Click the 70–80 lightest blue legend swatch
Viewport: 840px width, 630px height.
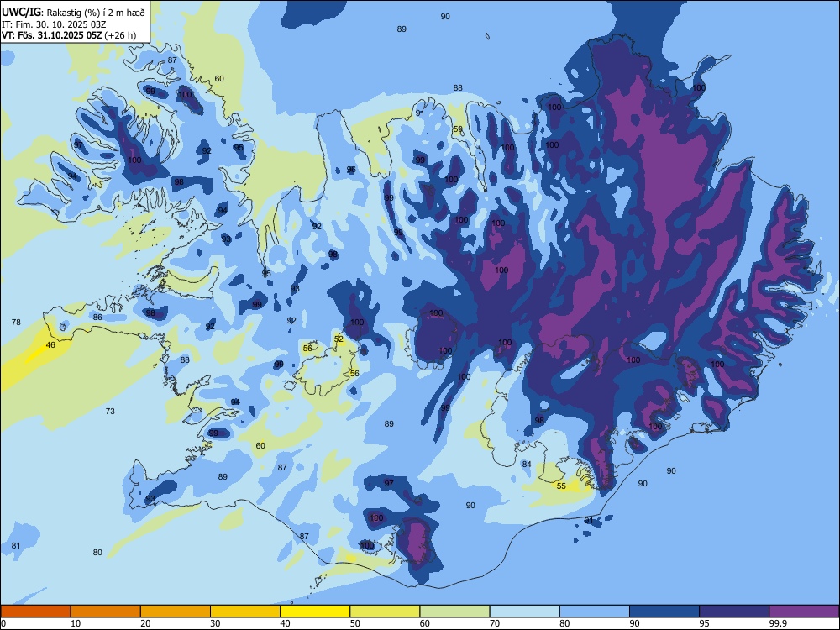point(524,612)
